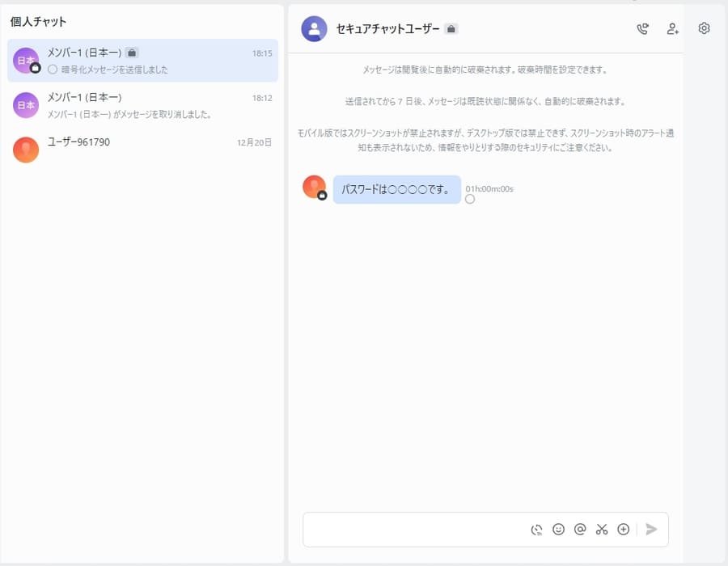Viewport: 728px width, 566px height.
Task: Open the plus attachment menu
Action: (x=623, y=530)
